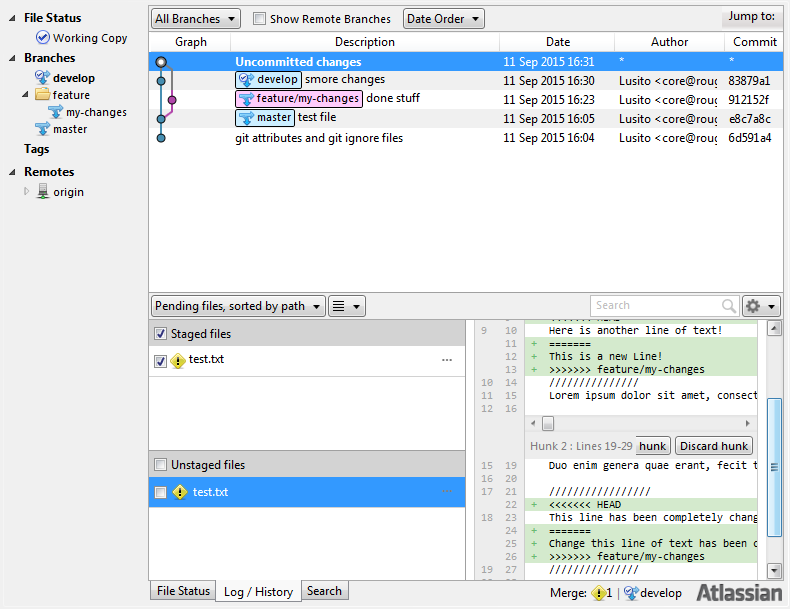Collapse the feature folder in Branches
The width and height of the screenshot is (790, 609).
tap(25, 94)
